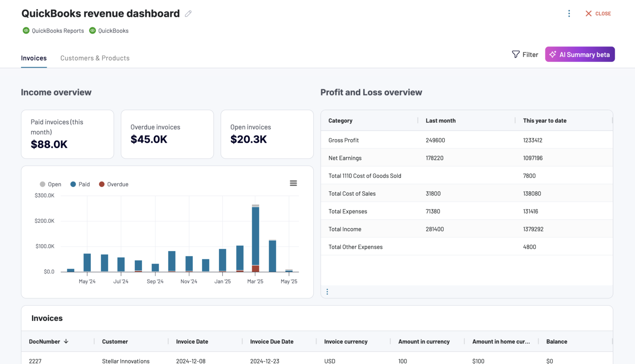
Task: Edit the dashboard title with pencil icon
Action: pyautogui.click(x=188, y=13)
